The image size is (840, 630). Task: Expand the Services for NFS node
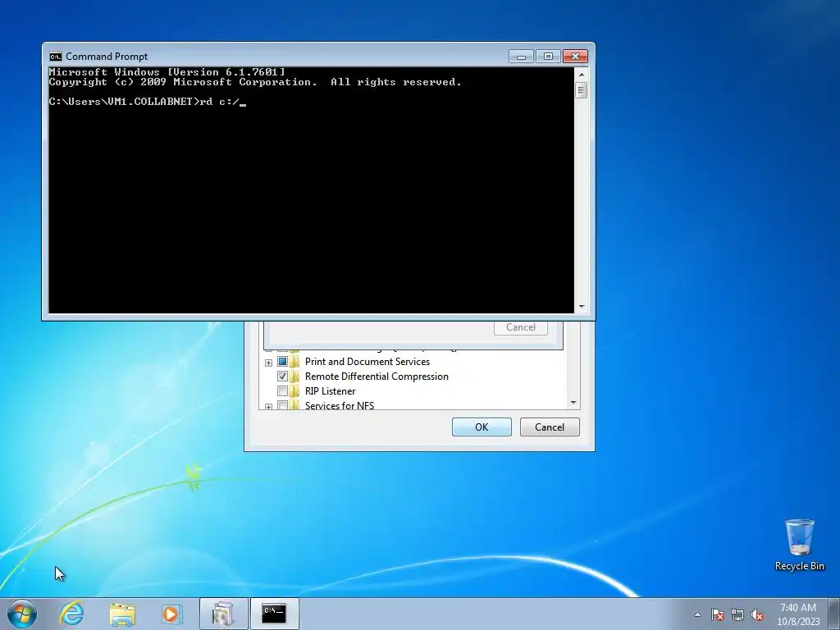268,407
